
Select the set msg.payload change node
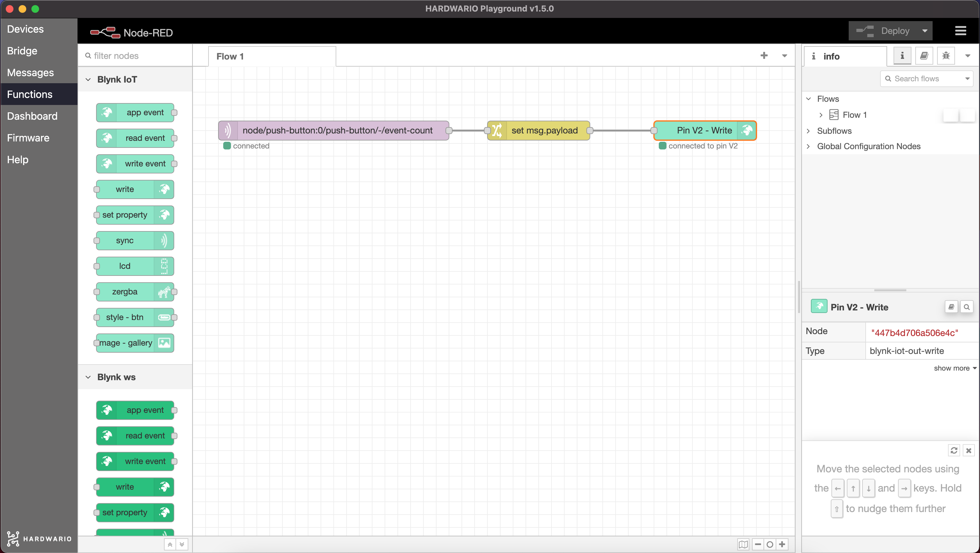[x=538, y=130]
